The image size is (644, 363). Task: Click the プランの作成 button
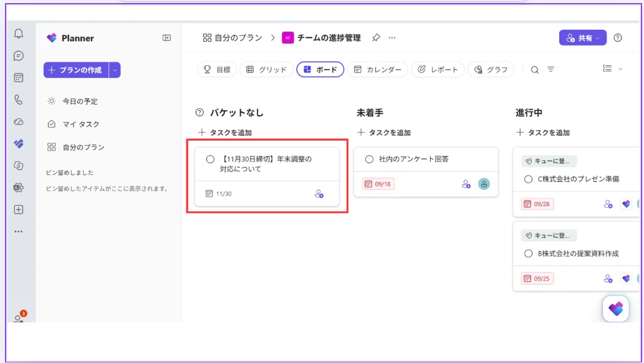[x=76, y=70]
